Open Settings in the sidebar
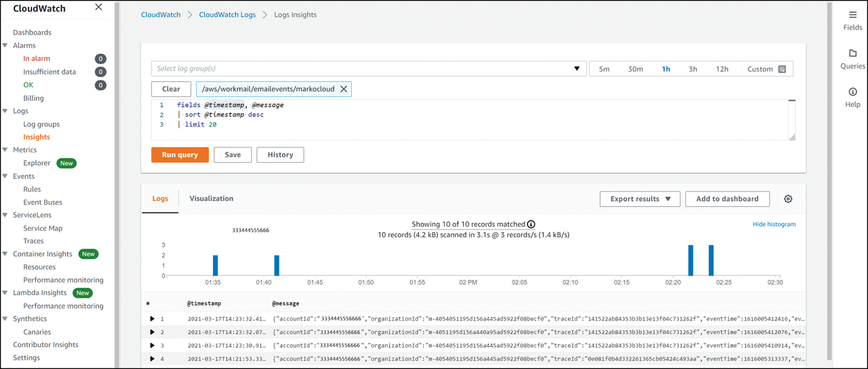This screenshot has height=369, width=868. 27,358
